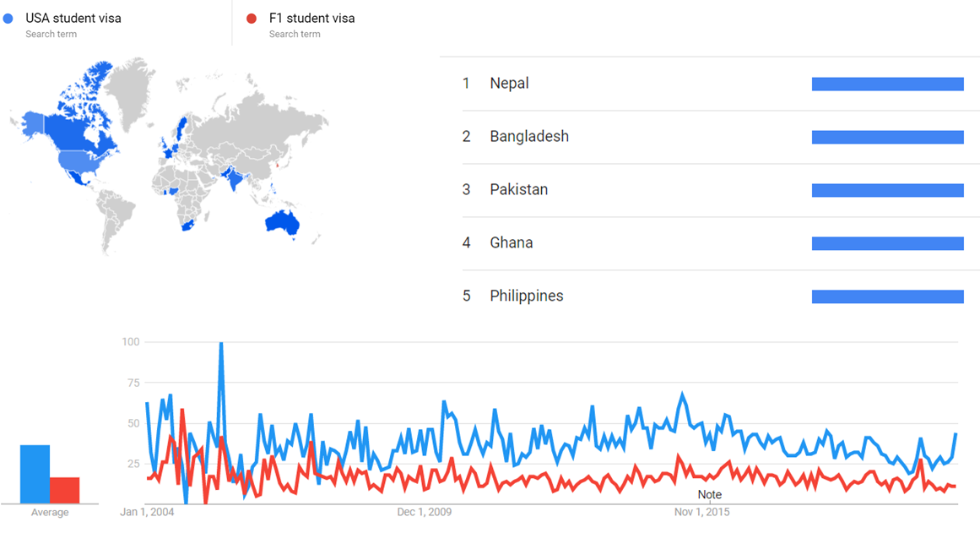Click the blue dot beside USA student visa

(x=8, y=19)
